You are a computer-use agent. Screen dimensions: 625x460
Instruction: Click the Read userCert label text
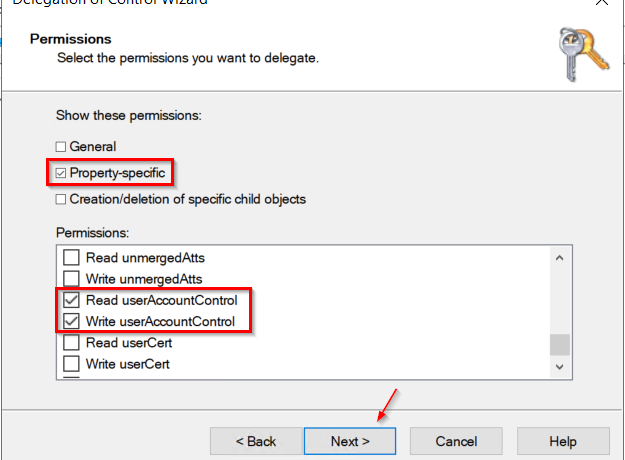pos(129,343)
